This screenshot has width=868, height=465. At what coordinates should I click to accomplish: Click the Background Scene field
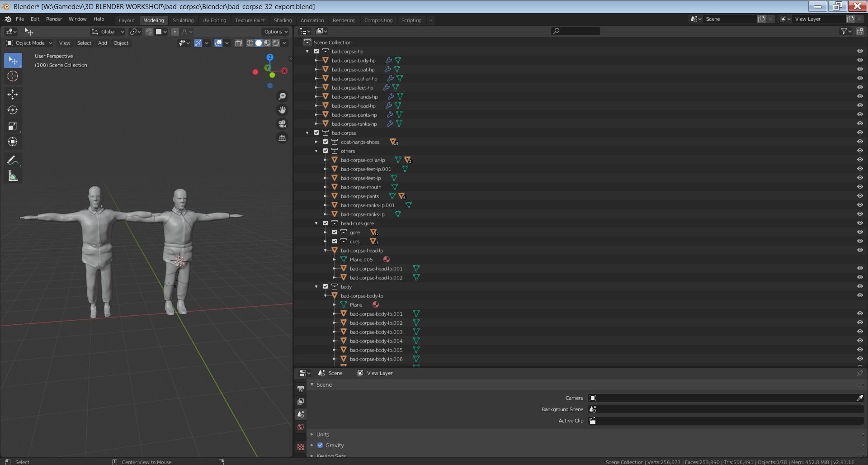pyautogui.click(x=726, y=409)
